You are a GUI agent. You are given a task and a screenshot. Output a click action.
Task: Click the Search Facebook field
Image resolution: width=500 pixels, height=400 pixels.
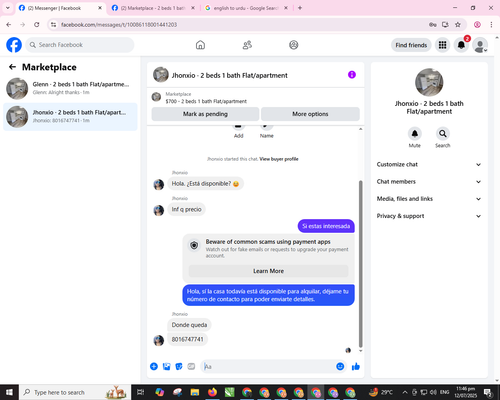pyautogui.click(x=80, y=45)
